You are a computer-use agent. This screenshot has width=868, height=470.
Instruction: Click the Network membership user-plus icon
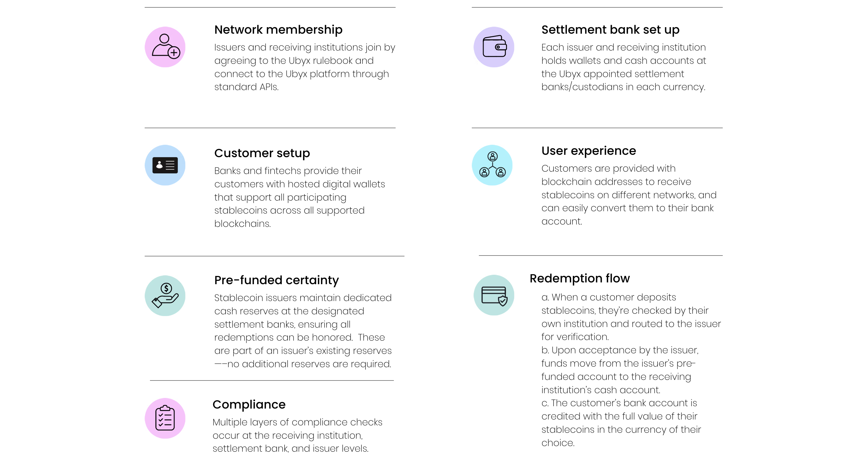point(165,47)
